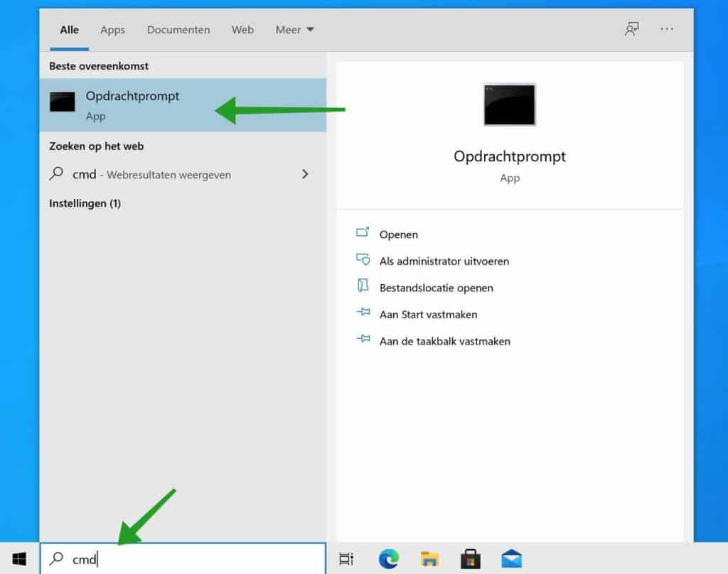Image resolution: width=728 pixels, height=574 pixels.
Task: Open the three-dots options menu
Action: 667,30
